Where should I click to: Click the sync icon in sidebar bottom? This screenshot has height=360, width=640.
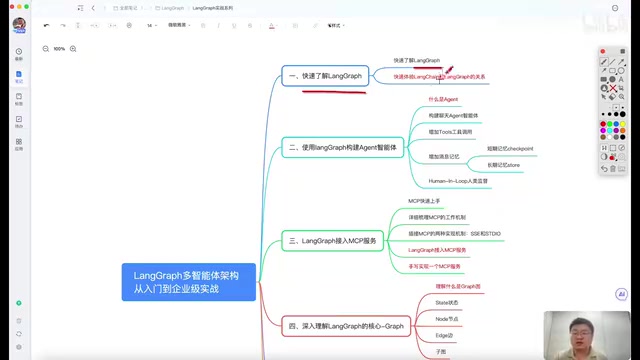click(x=19, y=334)
